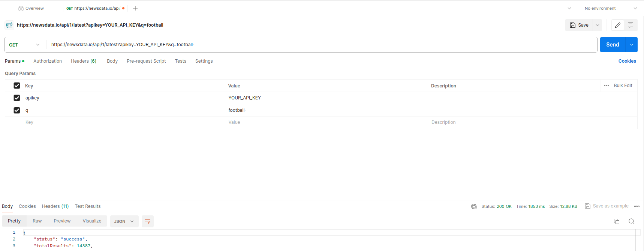Expand the tab list chevron
The width and height of the screenshot is (644, 251).
pos(569,8)
